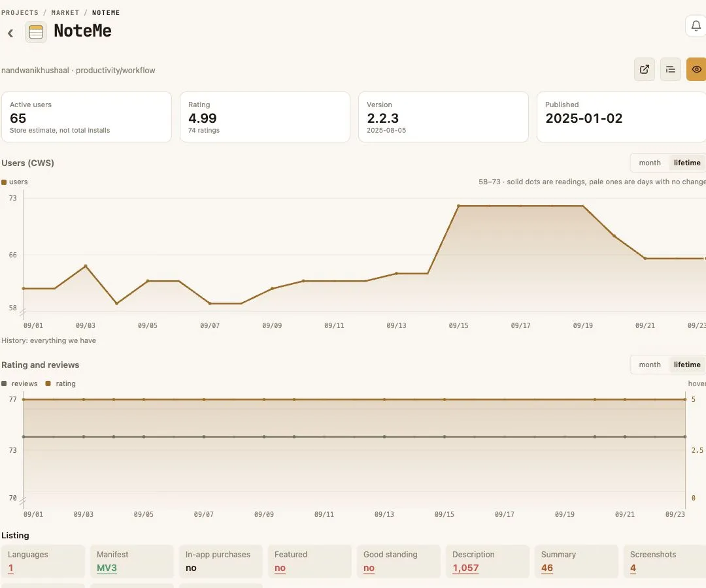Toggle the users series legend swatch
Image resolution: width=706 pixels, height=588 pixels.
[4, 182]
